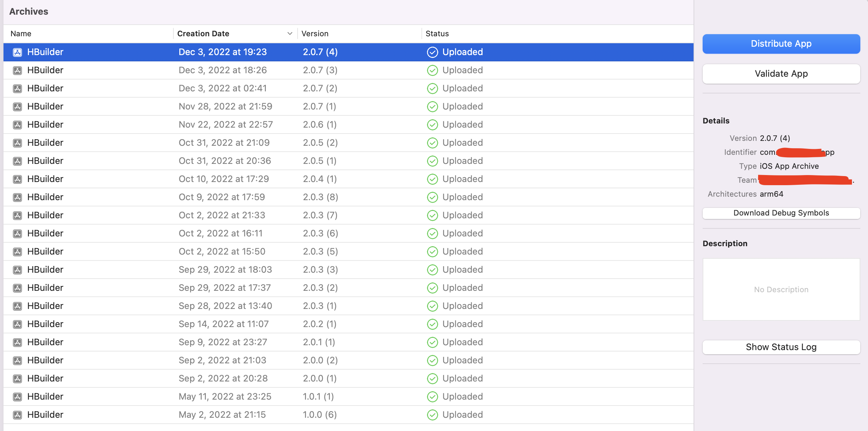The height and width of the screenshot is (431, 868).
Task: Select archive icon for version 2.0.7 (3)
Action: tap(17, 70)
